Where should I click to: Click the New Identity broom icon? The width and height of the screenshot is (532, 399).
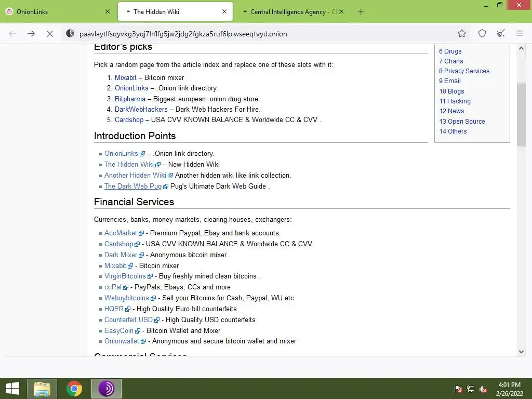[x=500, y=33]
